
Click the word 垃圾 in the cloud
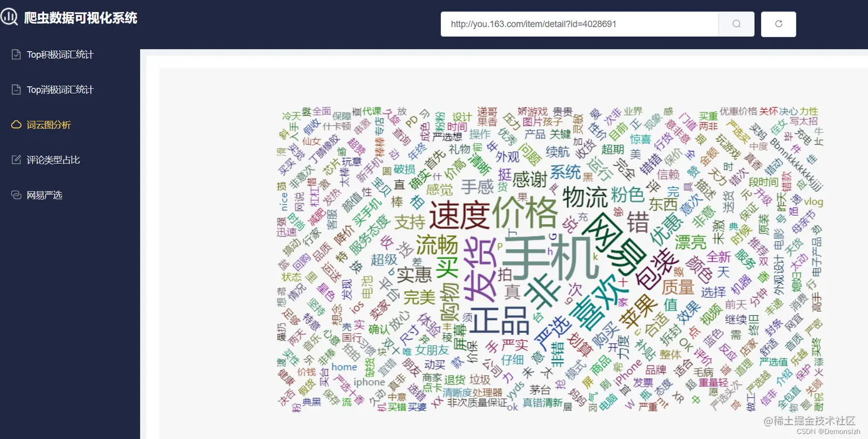(x=480, y=379)
